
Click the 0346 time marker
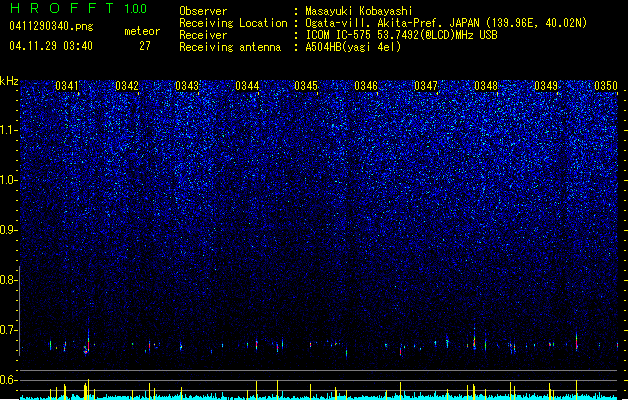tap(366, 86)
